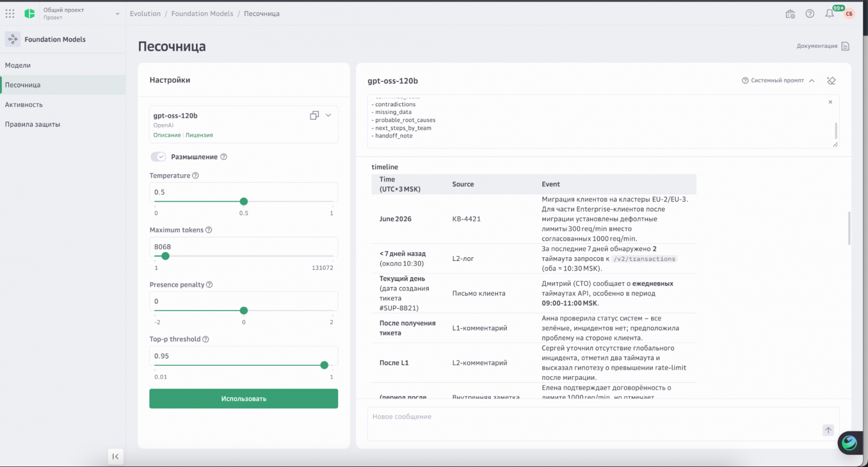Clear chat with the eraser icon

pos(831,81)
